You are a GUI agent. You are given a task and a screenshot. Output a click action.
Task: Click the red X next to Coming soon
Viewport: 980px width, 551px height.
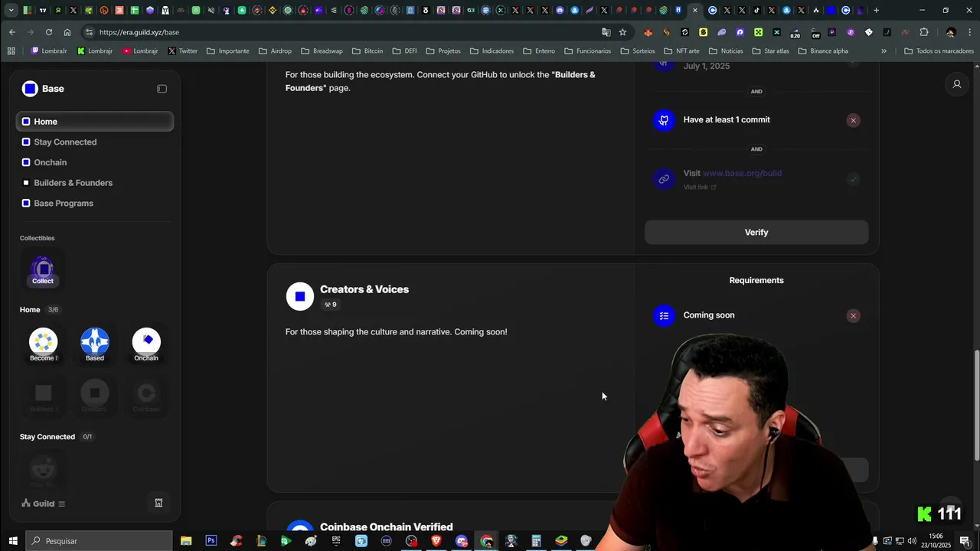(x=853, y=316)
